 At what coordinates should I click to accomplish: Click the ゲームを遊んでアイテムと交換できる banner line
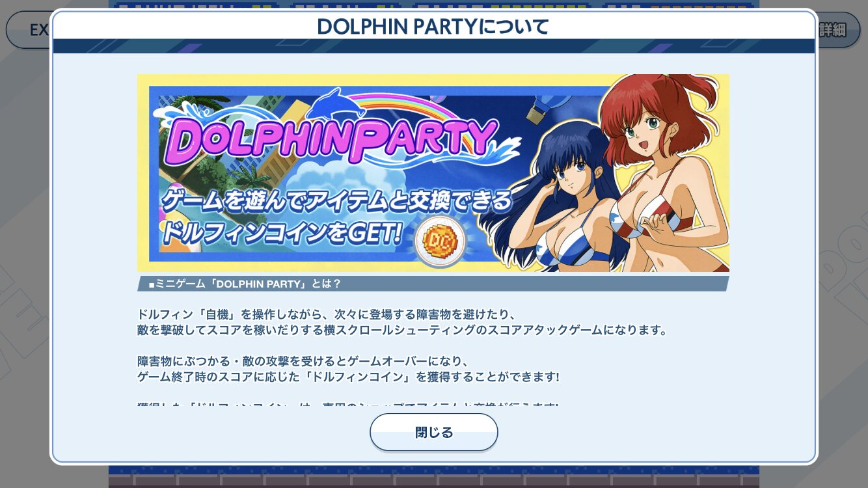click(336, 199)
